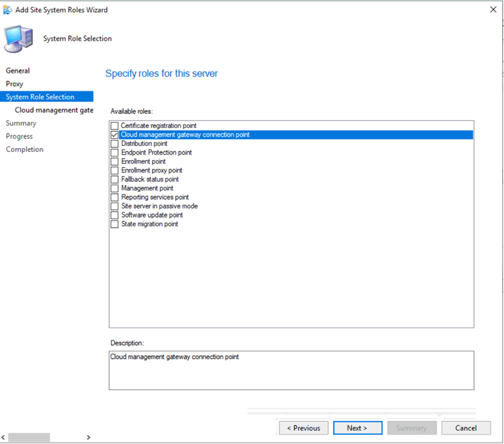Image resolution: width=504 pixels, height=444 pixels.
Task: Go to the General wizard page
Action: tap(18, 71)
